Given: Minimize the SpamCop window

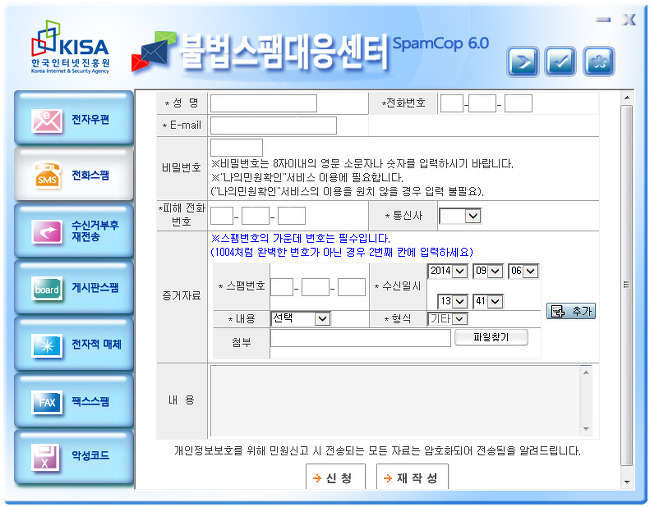Looking at the screenshot, I should pyautogui.click(x=604, y=19).
